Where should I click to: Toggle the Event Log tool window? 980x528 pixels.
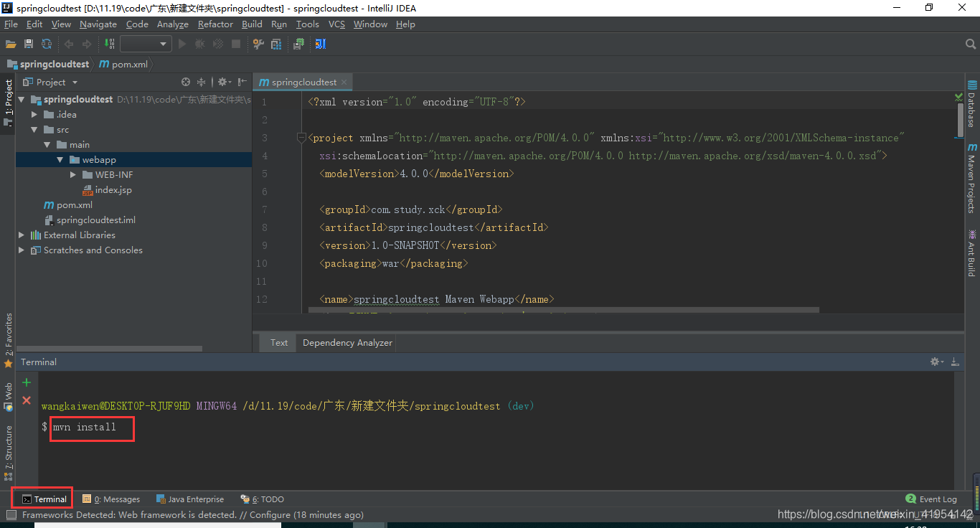click(x=931, y=499)
